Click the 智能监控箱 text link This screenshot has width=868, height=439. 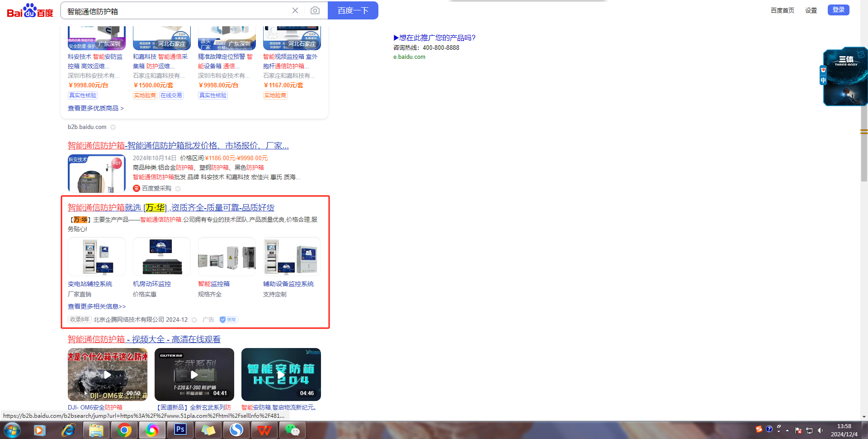coord(214,284)
